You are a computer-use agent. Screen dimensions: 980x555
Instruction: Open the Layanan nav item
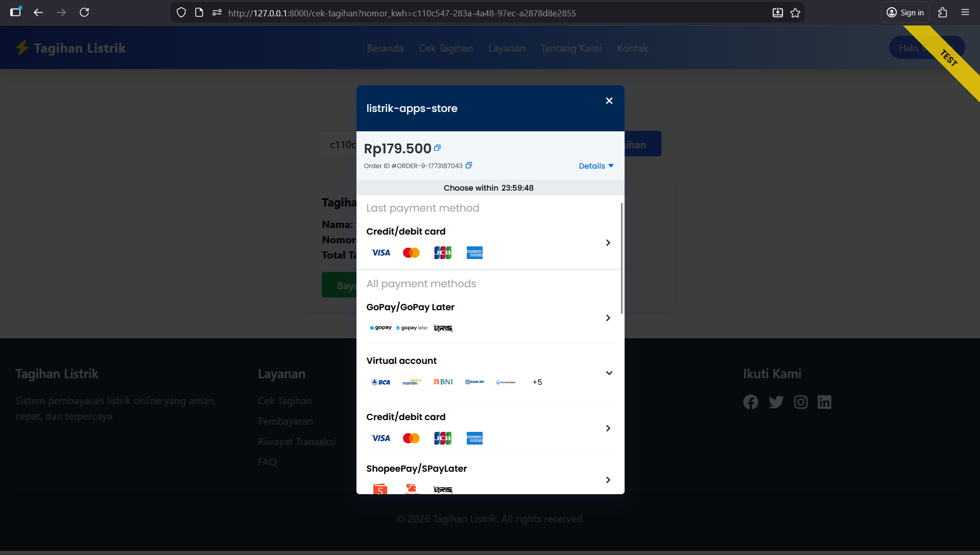pyautogui.click(x=507, y=48)
